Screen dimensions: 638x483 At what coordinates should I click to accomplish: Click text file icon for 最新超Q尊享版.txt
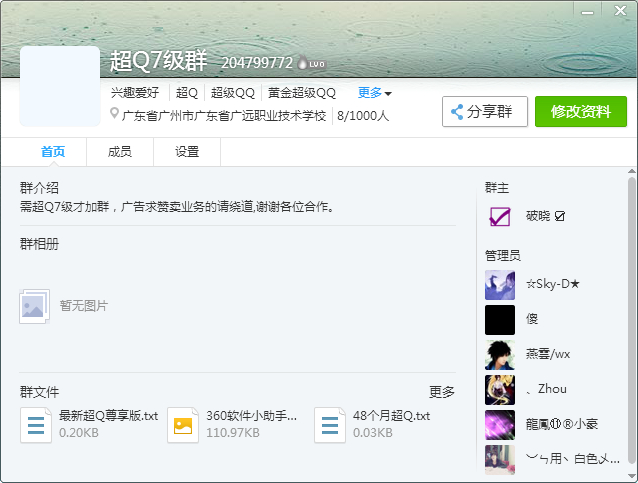[36, 425]
